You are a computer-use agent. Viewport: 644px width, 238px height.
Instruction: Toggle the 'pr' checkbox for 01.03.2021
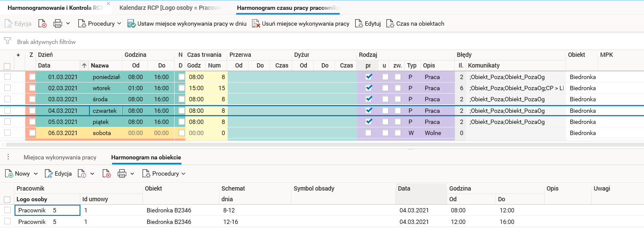[369, 77]
